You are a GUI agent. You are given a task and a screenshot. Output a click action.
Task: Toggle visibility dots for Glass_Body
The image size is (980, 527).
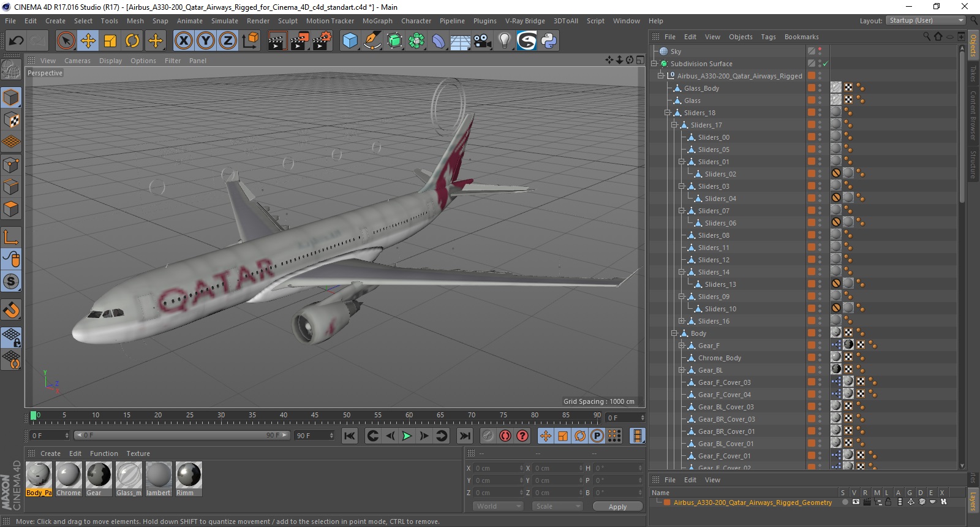[x=820, y=88]
